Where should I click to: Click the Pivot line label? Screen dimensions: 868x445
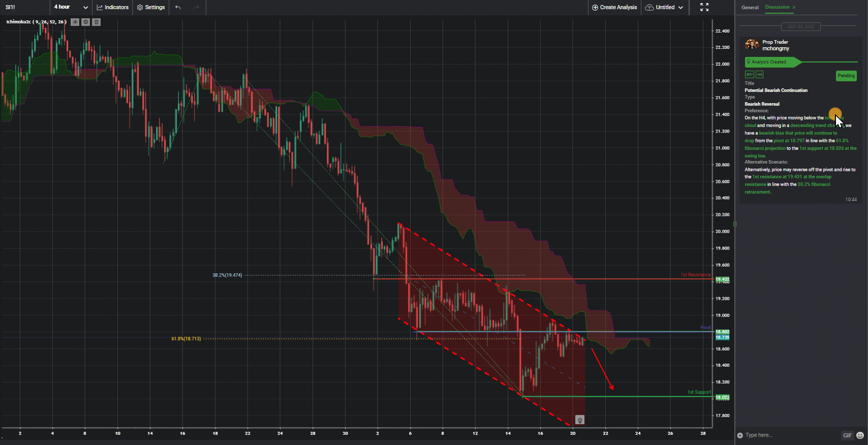(705, 328)
